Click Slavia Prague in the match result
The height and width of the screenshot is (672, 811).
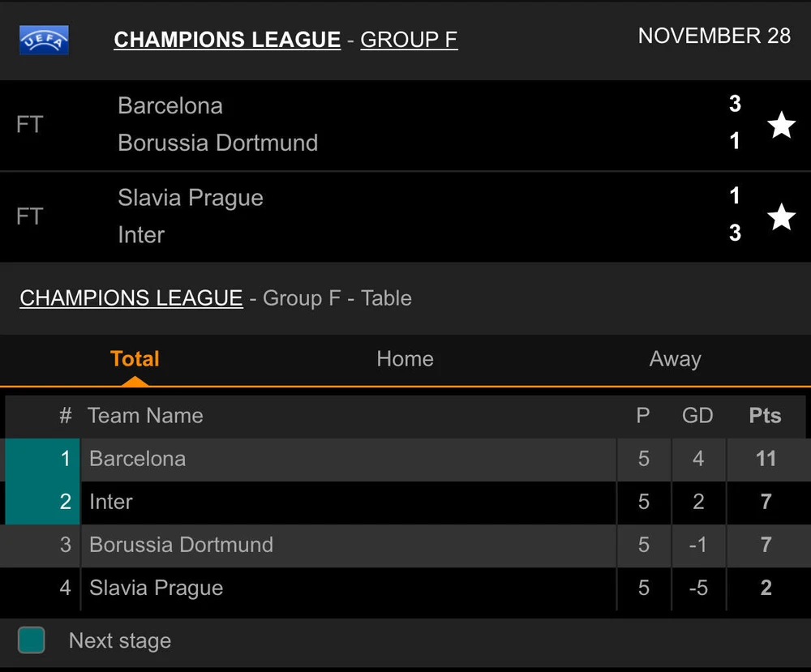click(x=191, y=198)
